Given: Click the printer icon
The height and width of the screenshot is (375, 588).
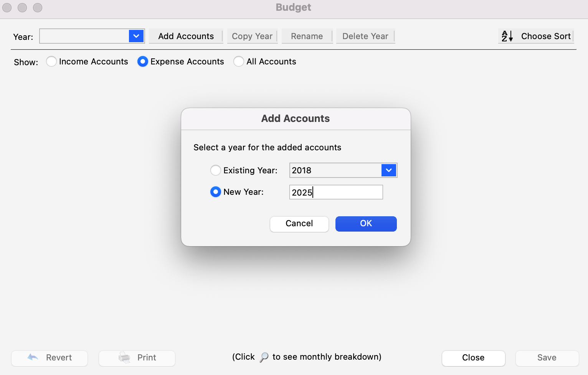Looking at the screenshot, I should [124, 357].
